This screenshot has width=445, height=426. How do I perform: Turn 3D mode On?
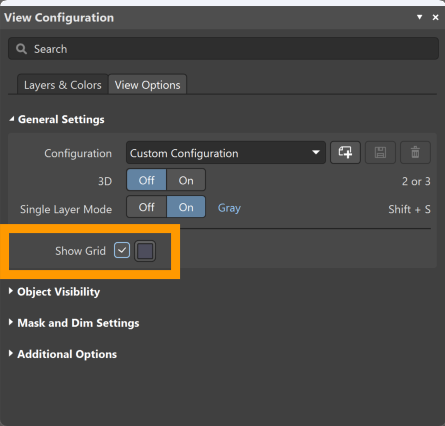coord(186,180)
